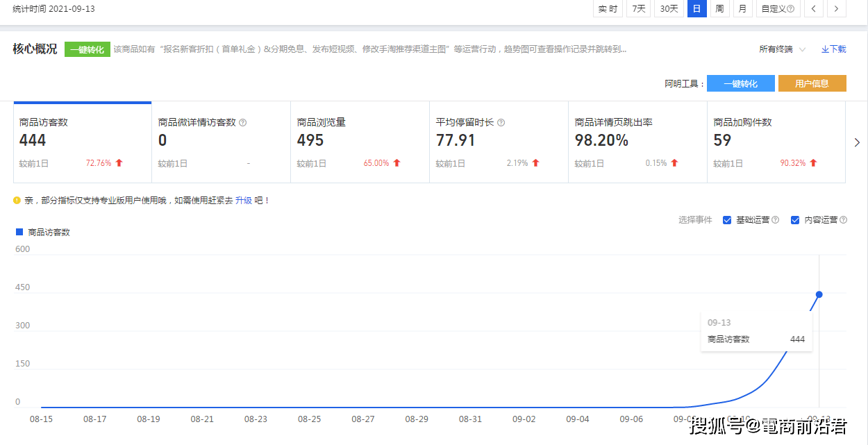
Task: Click the next date arrow icon
Action: pyautogui.click(x=837, y=8)
